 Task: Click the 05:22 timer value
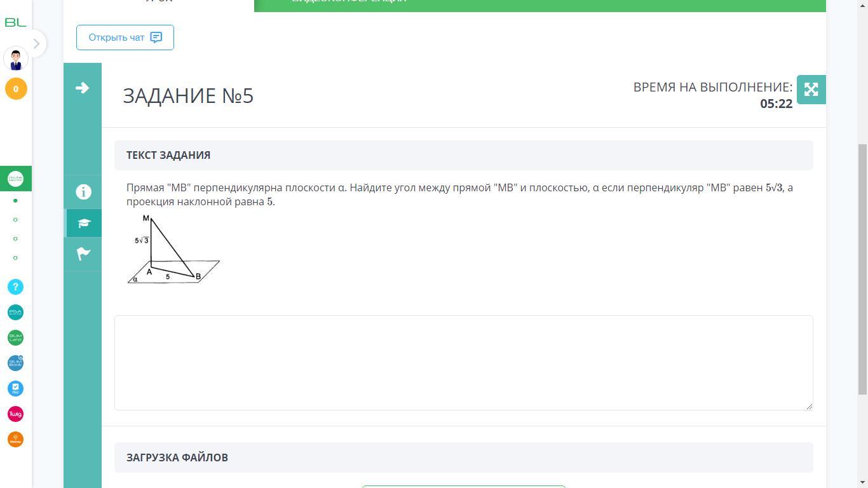pyautogui.click(x=776, y=104)
